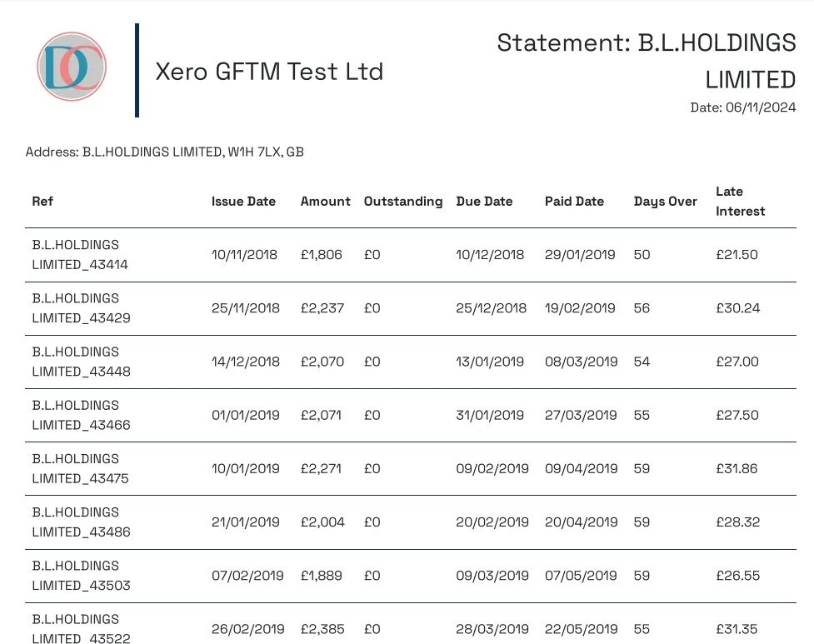Viewport: 814px width, 644px height.
Task: Click late interest £31.86
Action: coord(737,468)
